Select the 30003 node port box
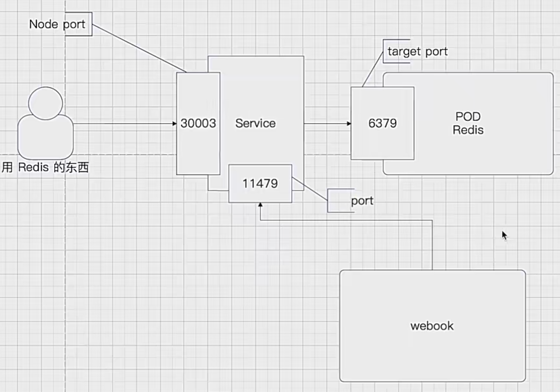 tap(198, 123)
